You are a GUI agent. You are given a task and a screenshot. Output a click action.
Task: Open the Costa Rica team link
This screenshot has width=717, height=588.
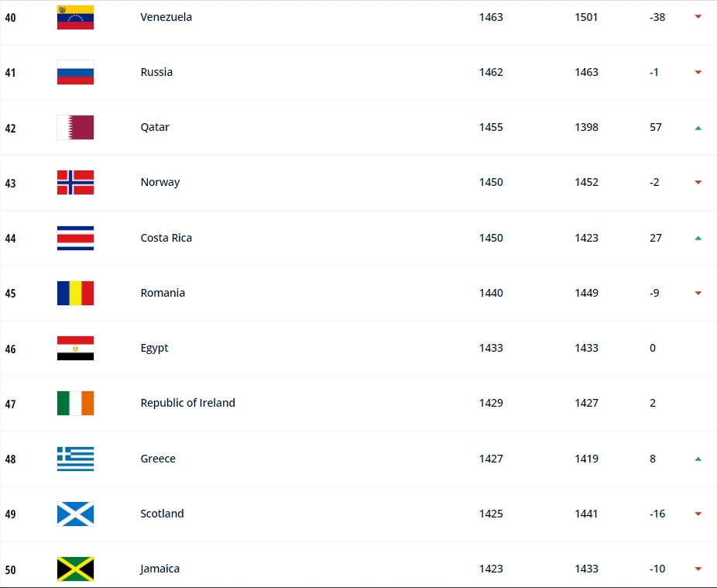click(166, 238)
